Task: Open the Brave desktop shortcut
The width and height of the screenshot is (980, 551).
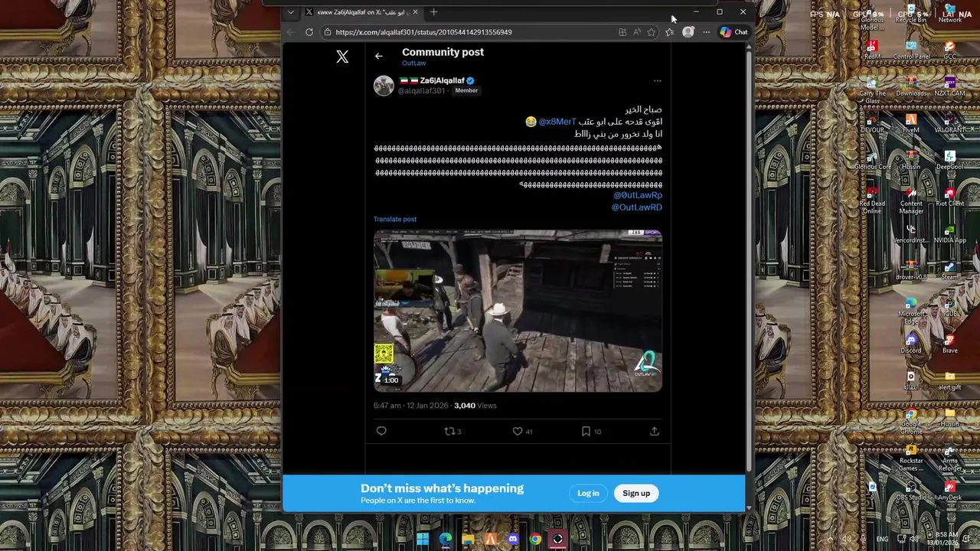Action: click(950, 343)
